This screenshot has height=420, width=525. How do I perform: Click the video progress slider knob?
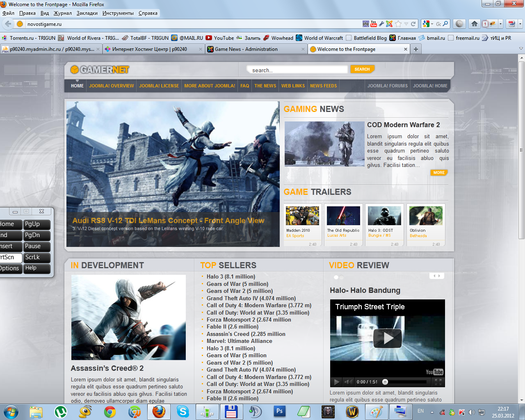point(385,382)
